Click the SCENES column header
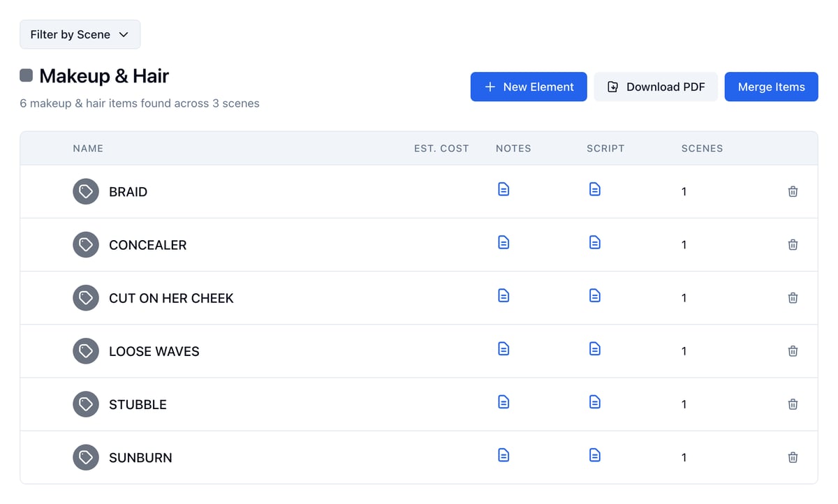 point(702,148)
